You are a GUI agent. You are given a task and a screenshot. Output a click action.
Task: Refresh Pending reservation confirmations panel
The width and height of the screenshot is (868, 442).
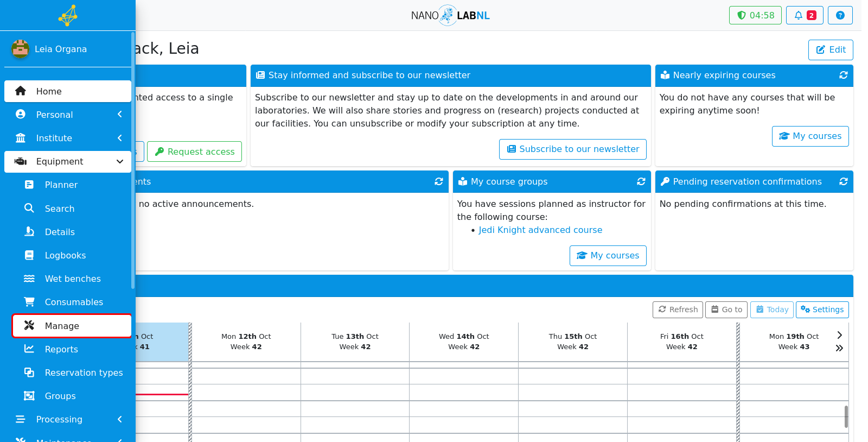(844, 182)
